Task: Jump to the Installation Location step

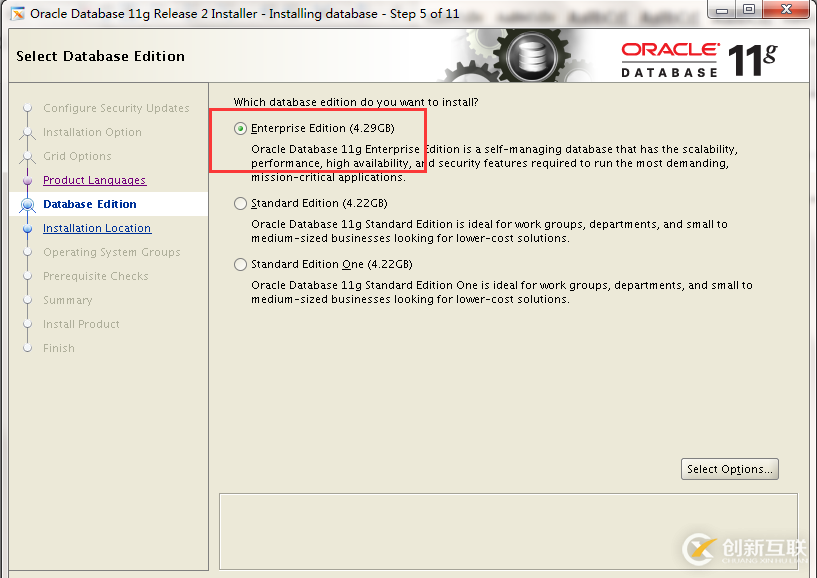Action: [x=97, y=228]
